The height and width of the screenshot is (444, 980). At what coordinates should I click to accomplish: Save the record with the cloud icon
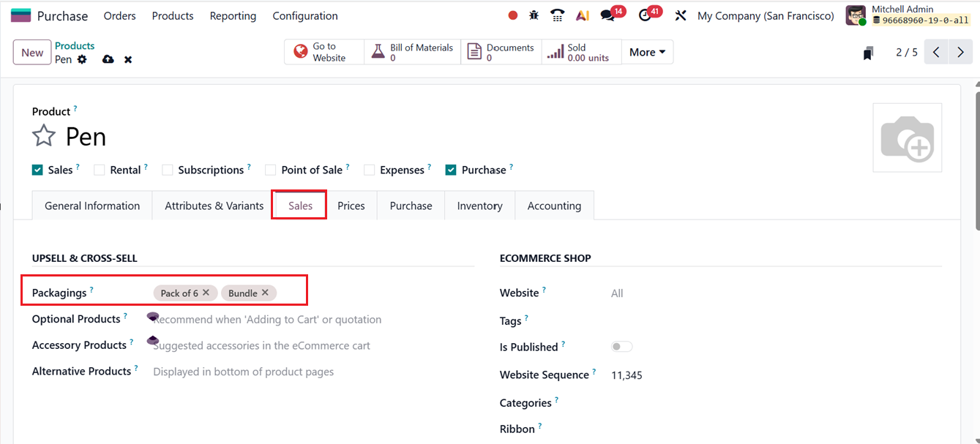(108, 59)
